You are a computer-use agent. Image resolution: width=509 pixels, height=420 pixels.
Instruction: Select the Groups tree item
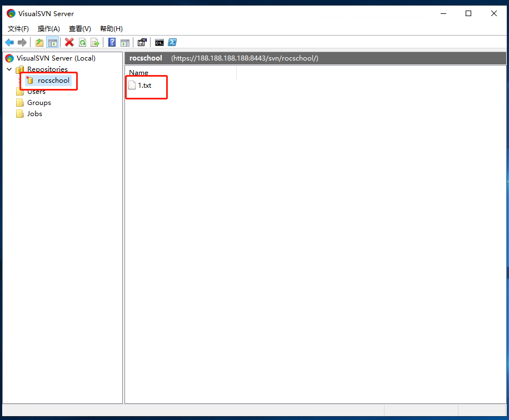coord(39,103)
